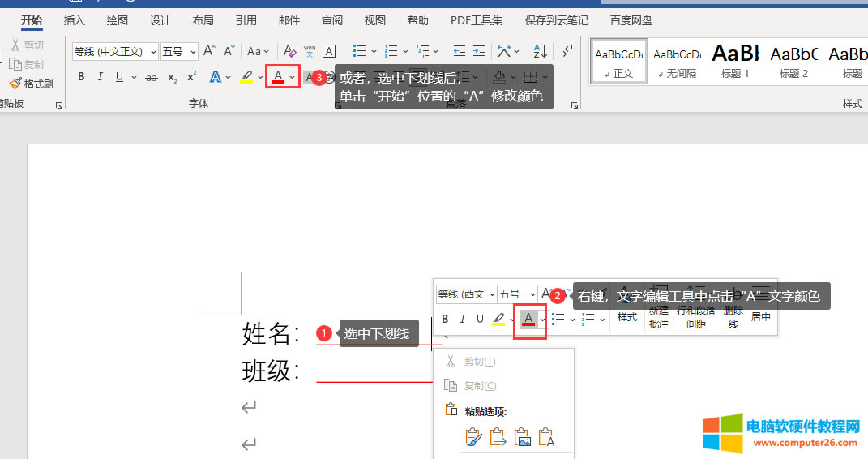Image resolution: width=868 pixels, height=459 pixels.
Task: Click the Format Painter (格式刷) tool
Action: [31, 84]
